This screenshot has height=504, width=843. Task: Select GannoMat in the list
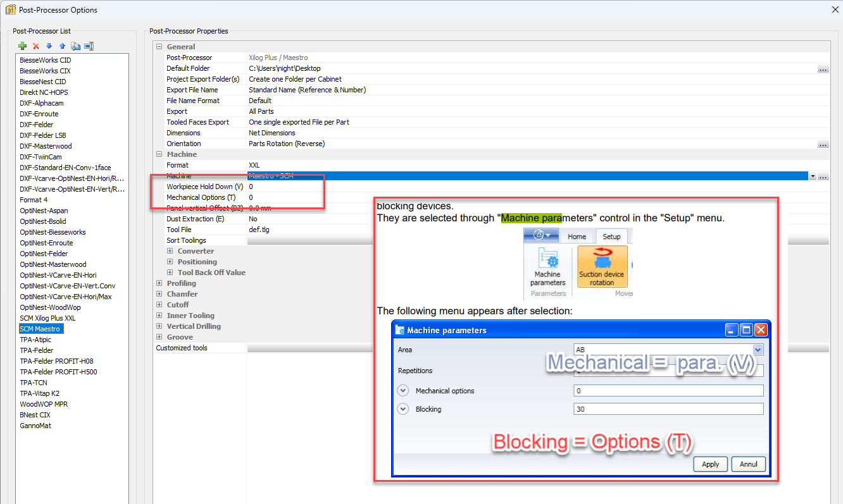35,426
